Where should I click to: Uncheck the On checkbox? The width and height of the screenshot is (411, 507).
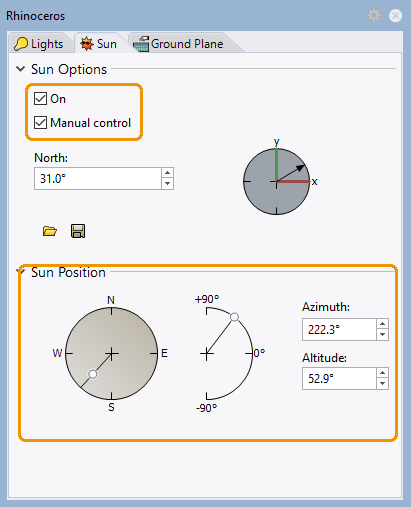click(x=40, y=99)
